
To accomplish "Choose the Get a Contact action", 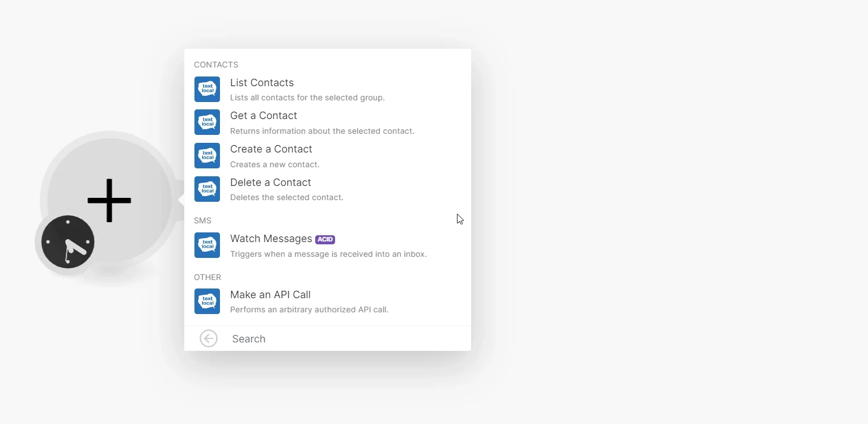I will click(328, 122).
